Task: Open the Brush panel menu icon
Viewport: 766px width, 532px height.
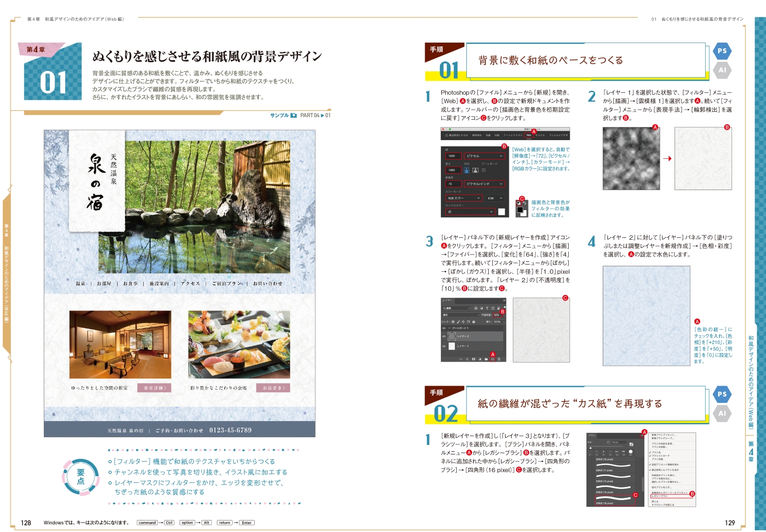Action: 642,435
